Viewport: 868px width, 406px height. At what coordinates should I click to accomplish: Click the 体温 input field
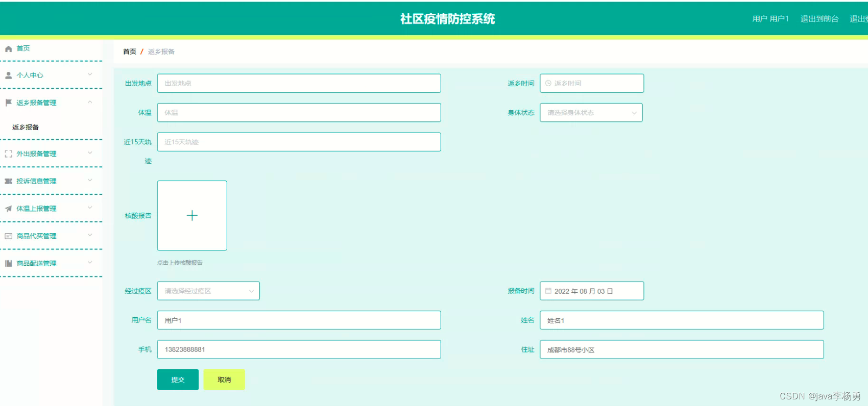pos(299,113)
